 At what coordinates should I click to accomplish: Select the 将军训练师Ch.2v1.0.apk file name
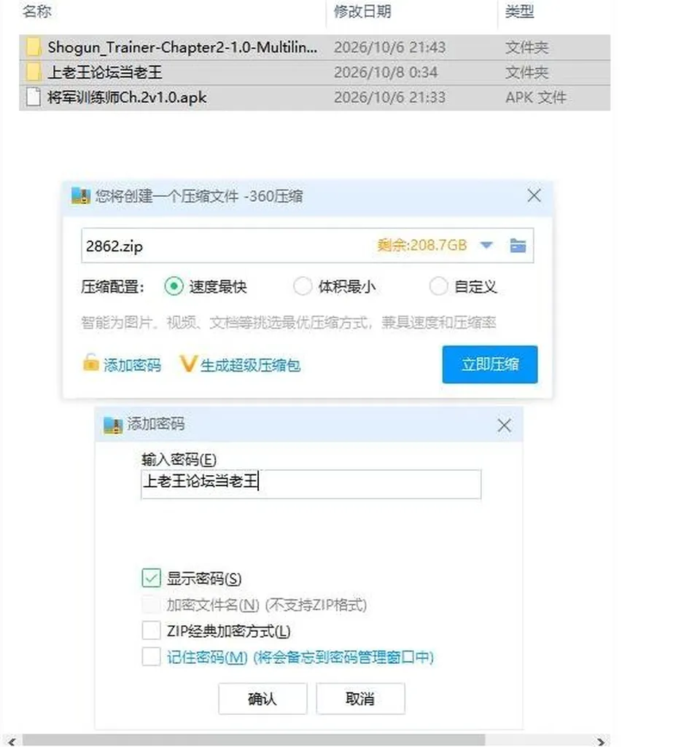(x=127, y=97)
